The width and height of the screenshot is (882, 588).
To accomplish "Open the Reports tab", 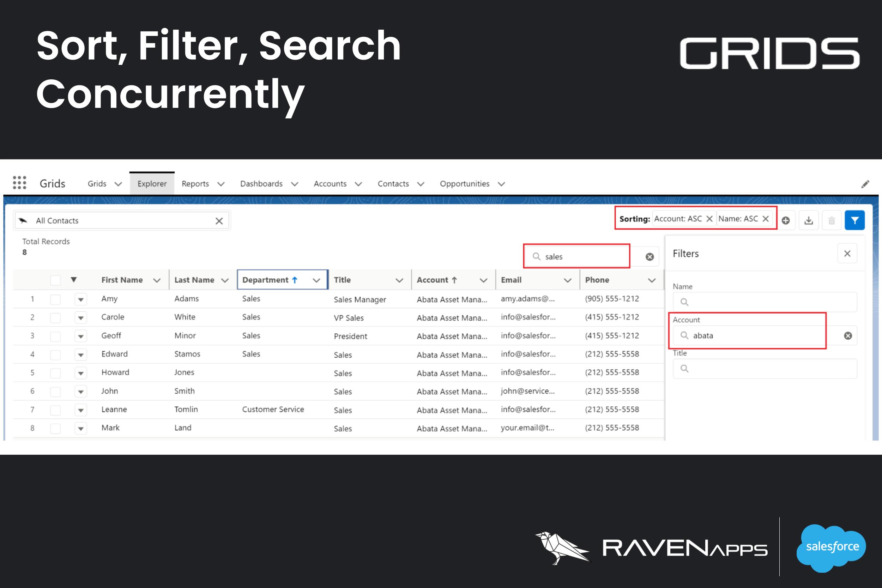I will (x=195, y=184).
